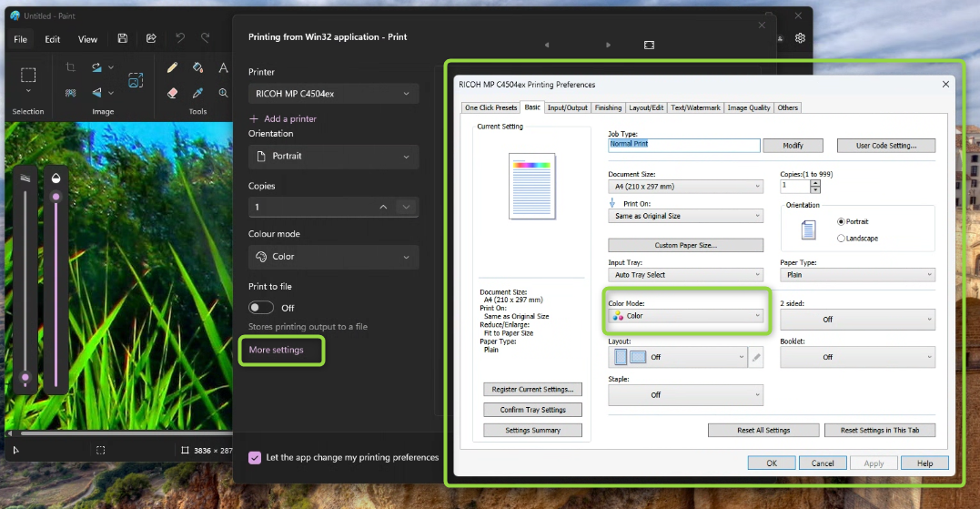The height and width of the screenshot is (509, 980).
Task: Click the Remove background icon
Action: coord(71,93)
